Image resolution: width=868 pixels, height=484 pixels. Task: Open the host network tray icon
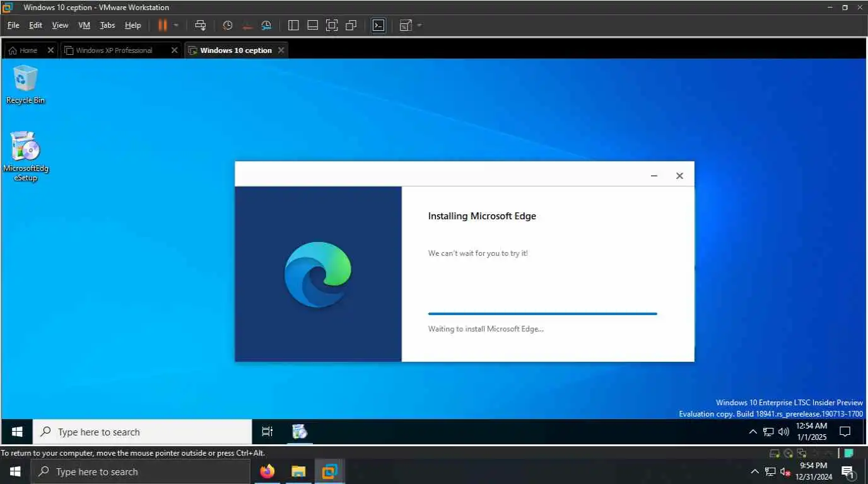(x=770, y=471)
